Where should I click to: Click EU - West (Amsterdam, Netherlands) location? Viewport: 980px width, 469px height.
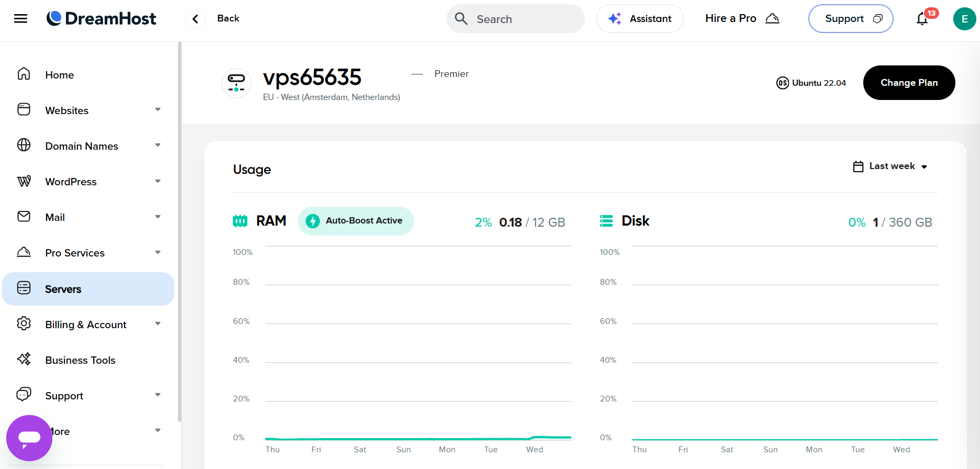click(331, 97)
